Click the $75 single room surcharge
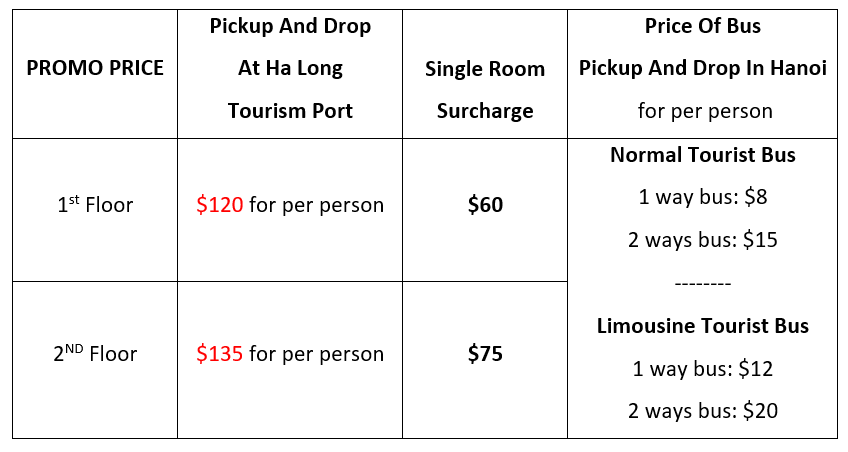Screen dimensions: 848x452 tap(485, 354)
